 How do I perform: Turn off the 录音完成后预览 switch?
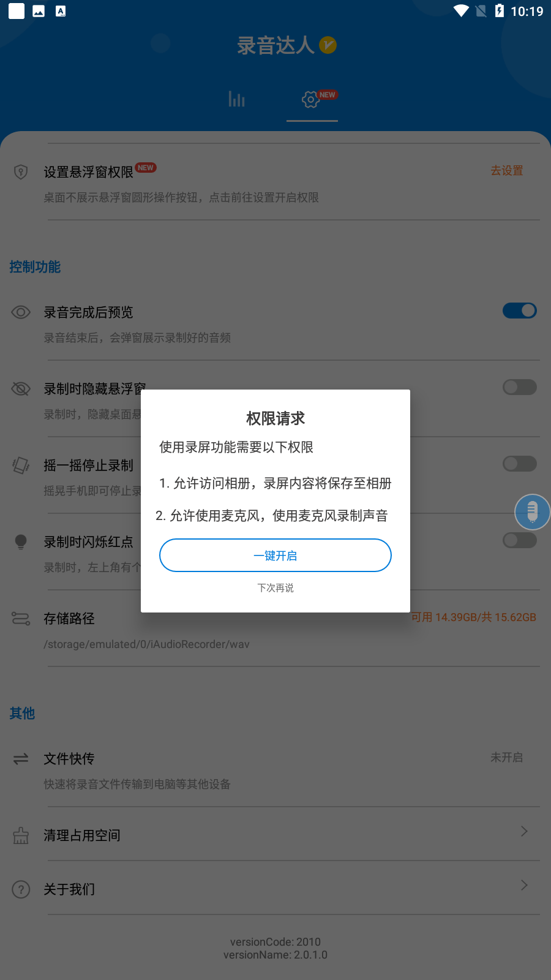tap(520, 311)
